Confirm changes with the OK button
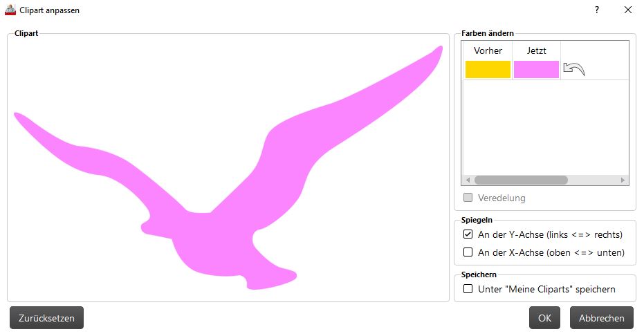644x336 pixels. tap(544, 318)
